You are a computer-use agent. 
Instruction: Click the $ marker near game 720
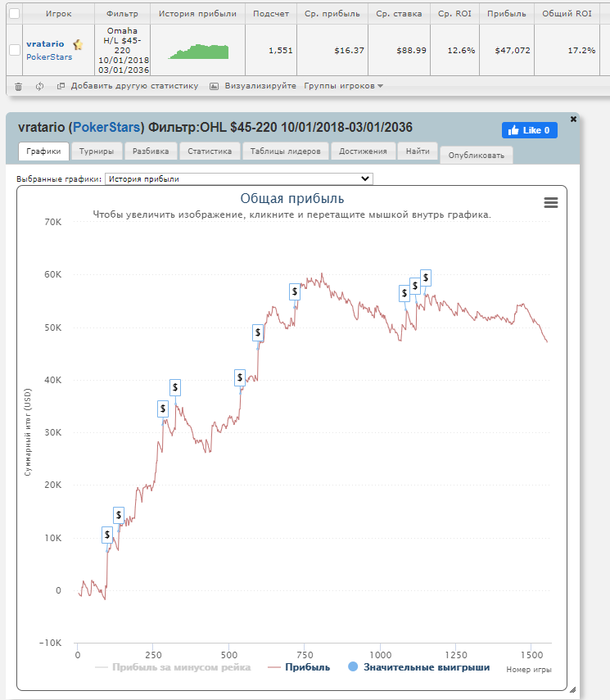(x=294, y=292)
